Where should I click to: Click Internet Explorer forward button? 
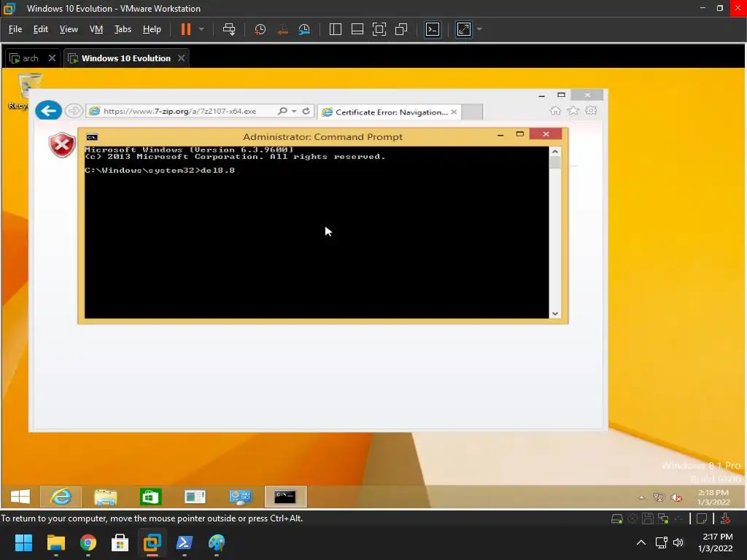(x=74, y=111)
